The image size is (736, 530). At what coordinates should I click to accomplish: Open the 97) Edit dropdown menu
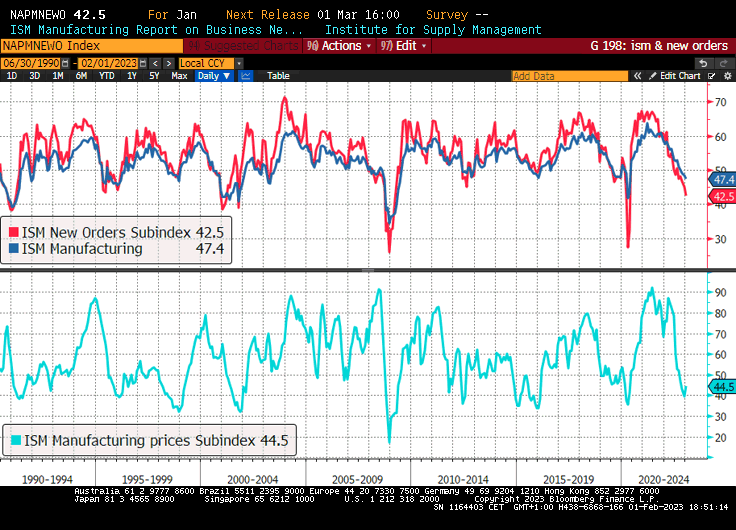tap(404, 46)
